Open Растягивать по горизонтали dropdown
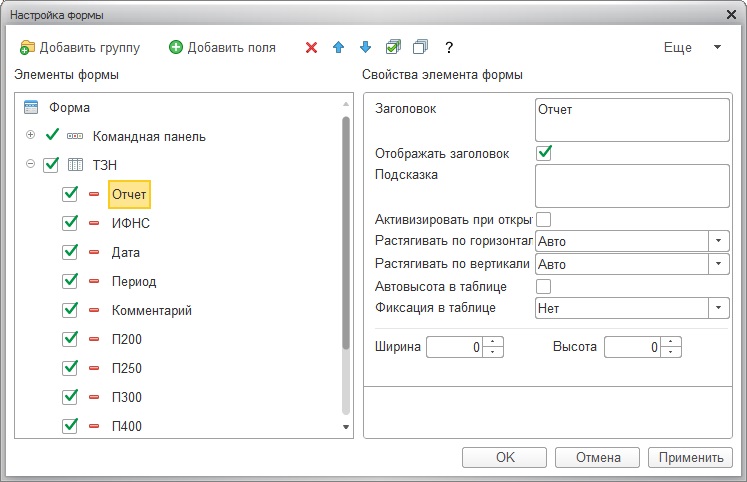Image resolution: width=747 pixels, height=482 pixels. tap(718, 241)
